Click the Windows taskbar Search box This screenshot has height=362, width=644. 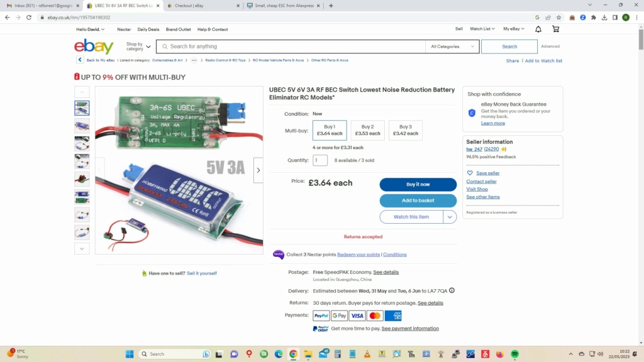(175, 354)
